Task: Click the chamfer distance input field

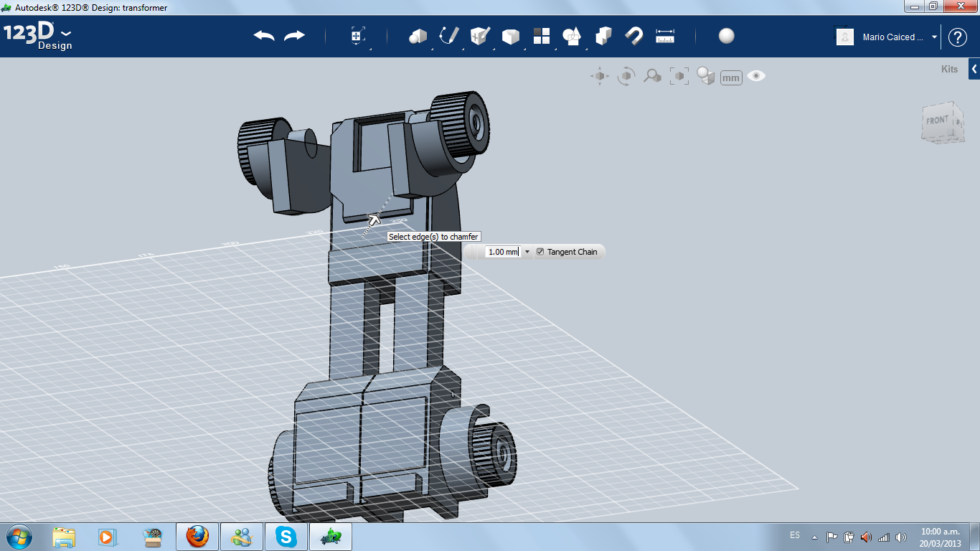Action: 503,252
